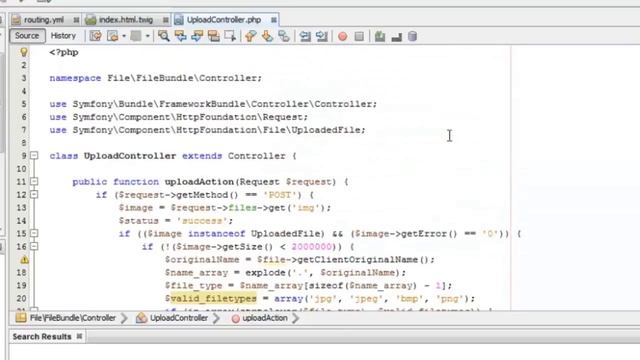This screenshot has width=640, height=360.
Task: Click the grey cylinder icon ending the toolbar
Action: point(413,36)
